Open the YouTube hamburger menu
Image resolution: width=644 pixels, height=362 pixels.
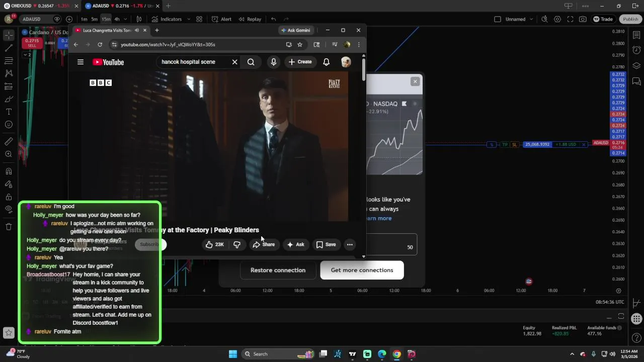pos(80,62)
